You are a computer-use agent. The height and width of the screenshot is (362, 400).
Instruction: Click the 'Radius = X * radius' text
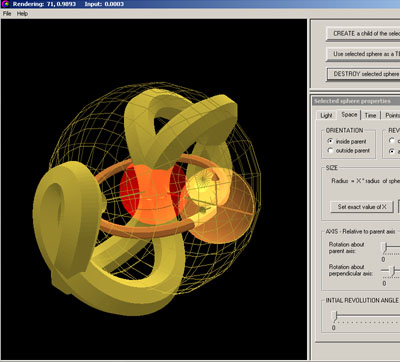pos(365,181)
